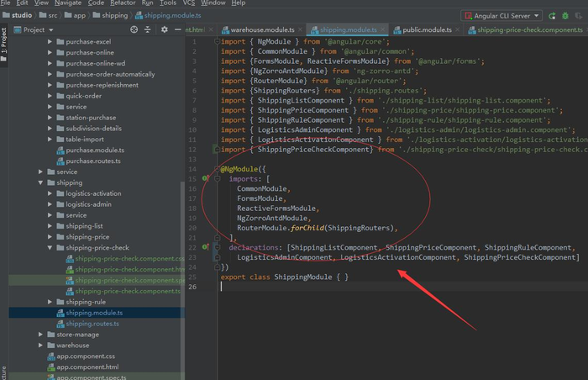Collapse the shipping folder
Image resolution: width=588 pixels, height=380 pixels.
pos(40,182)
